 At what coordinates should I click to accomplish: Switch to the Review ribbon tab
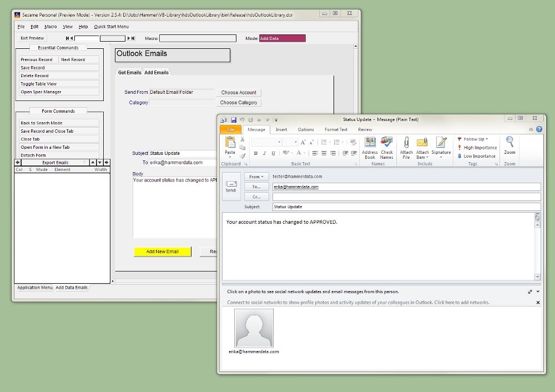[365, 129]
